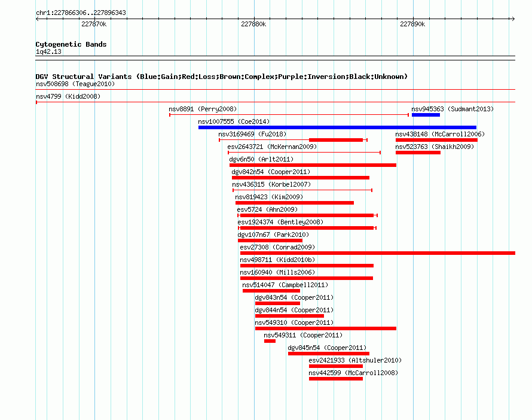Screen dimensions: 532x420
Task: Click the ruler's left arrow end
Action: point(37,19)
